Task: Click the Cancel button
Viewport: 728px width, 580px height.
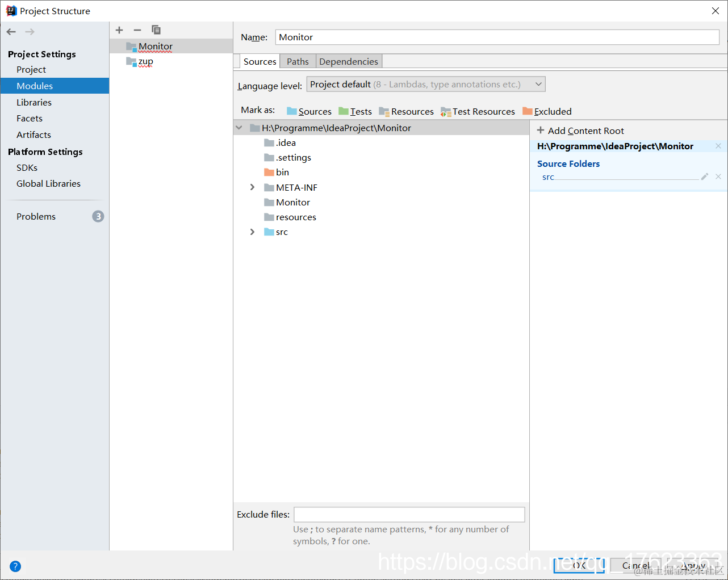Action: pyautogui.click(x=636, y=565)
